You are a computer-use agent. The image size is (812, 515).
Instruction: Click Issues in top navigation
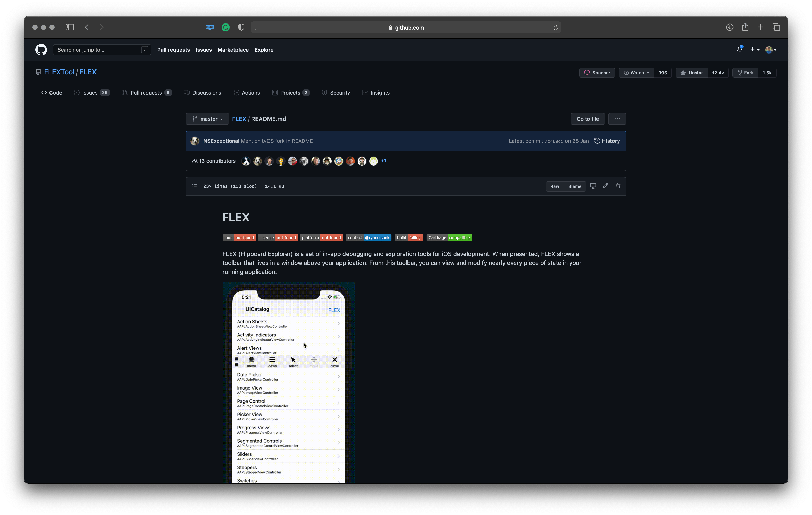(x=204, y=50)
